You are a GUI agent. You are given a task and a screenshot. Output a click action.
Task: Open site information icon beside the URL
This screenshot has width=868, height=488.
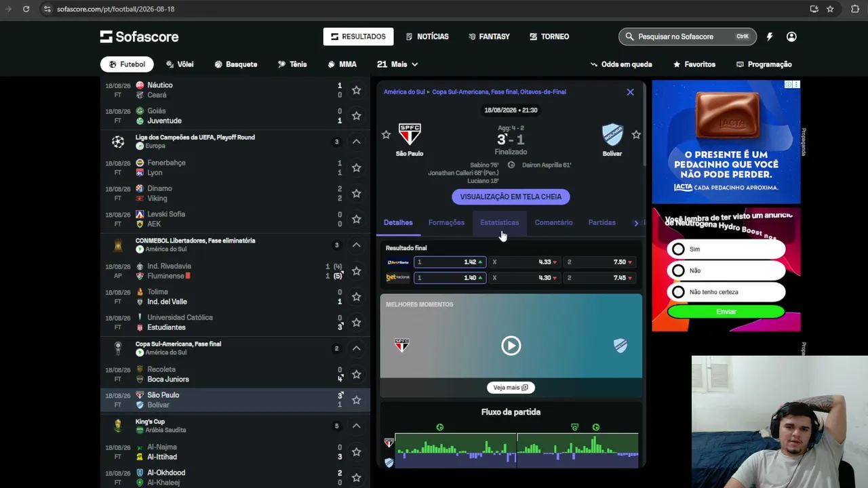pos(47,9)
